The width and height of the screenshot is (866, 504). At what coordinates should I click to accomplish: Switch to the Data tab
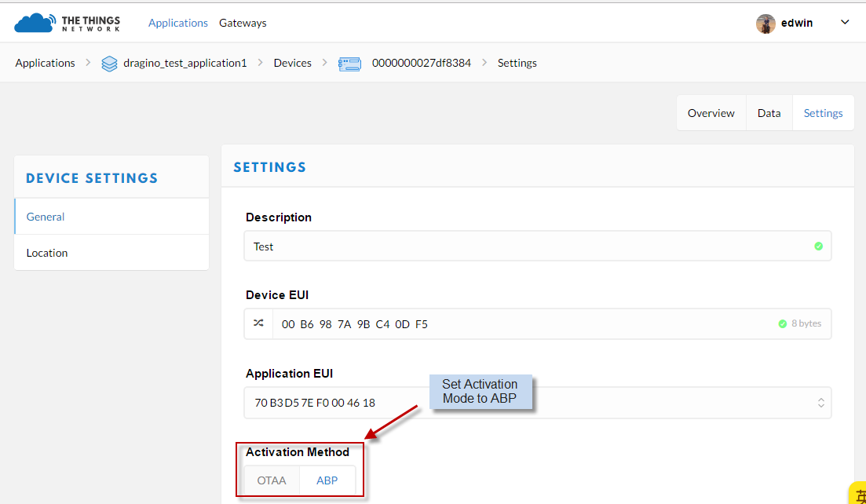point(769,112)
